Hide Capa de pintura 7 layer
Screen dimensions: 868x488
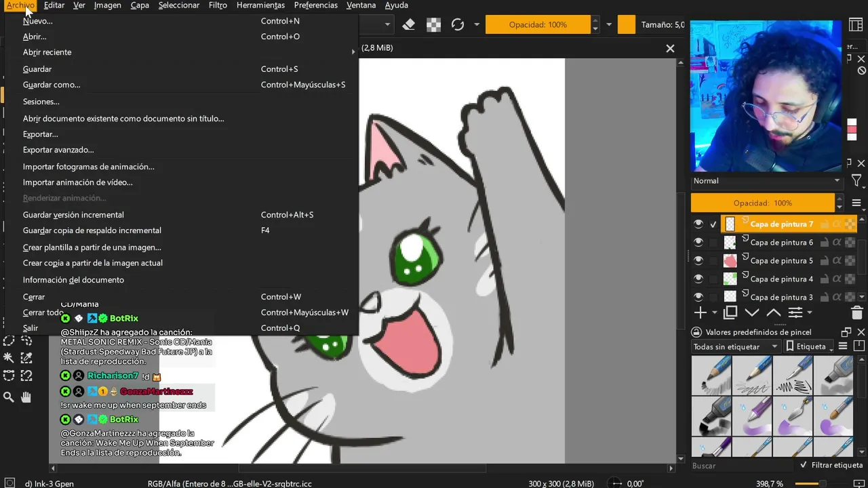(x=698, y=224)
